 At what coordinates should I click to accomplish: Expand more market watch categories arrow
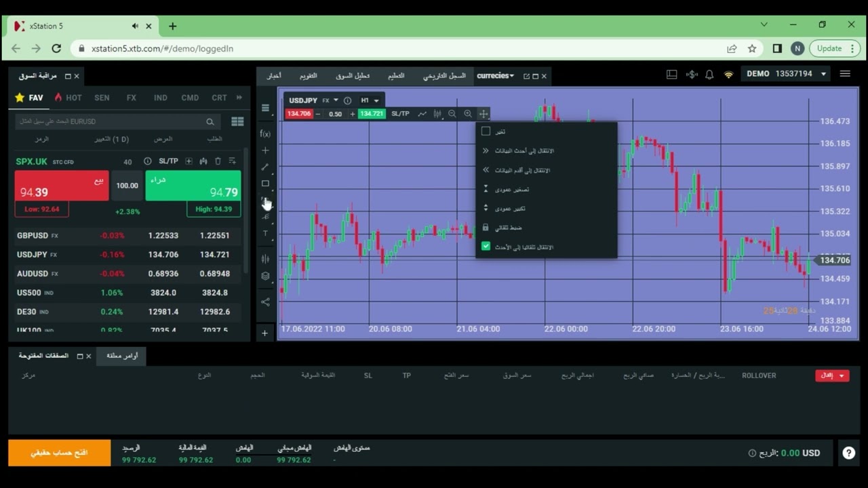pyautogui.click(x=239, y=98)
